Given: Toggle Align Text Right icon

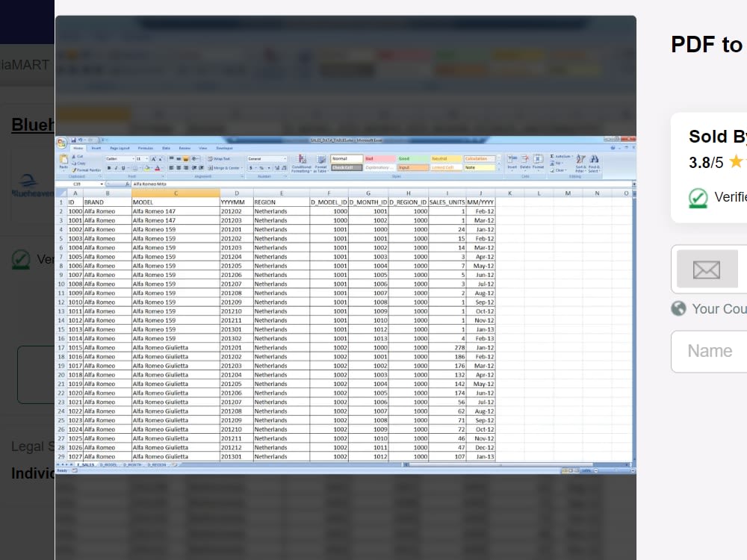Looking at the screenshot, I should 185,168.
